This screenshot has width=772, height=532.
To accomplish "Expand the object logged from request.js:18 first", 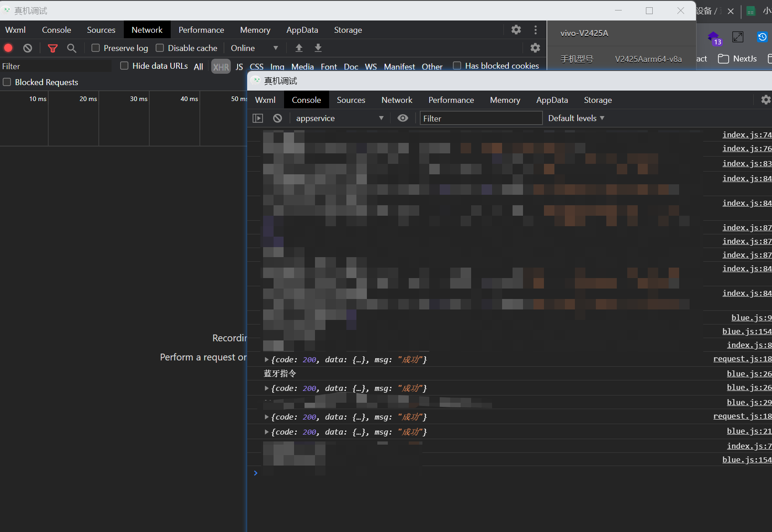I will pos(266,360).
